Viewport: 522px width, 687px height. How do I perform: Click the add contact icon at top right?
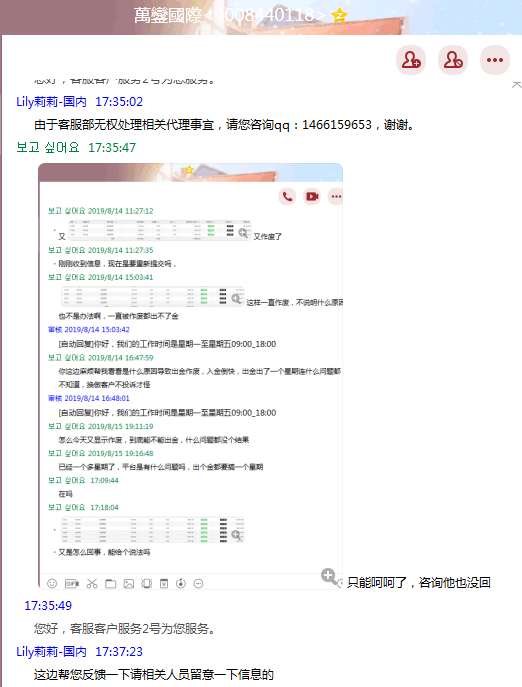pyautogui.click(x=411, y=60)
